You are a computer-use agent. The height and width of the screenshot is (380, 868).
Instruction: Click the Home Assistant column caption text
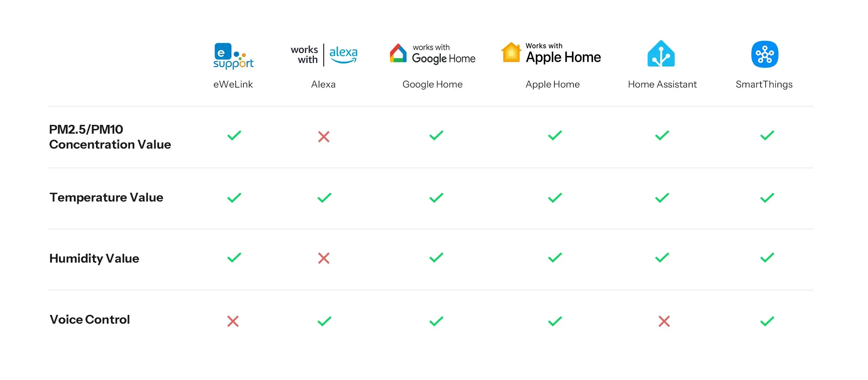662,84
